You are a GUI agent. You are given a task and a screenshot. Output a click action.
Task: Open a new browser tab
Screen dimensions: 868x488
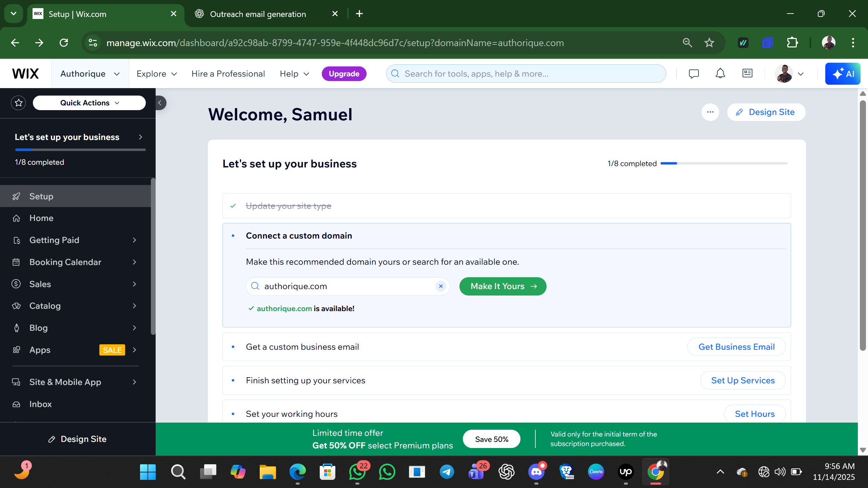[359, 14]
